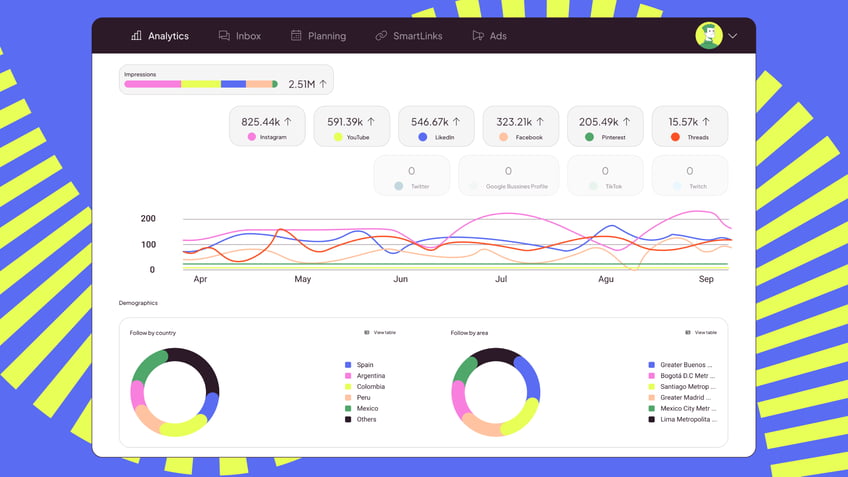Select the Facebook 323.21k card
This screenshot has width=848, height=477.
click(x=521, y=127)
